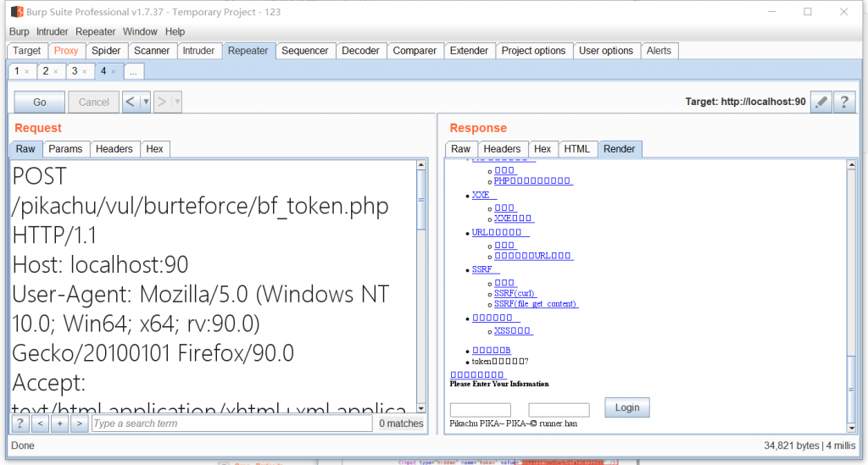Switch response view to HTML tab
Viewport: 868px width, 465px height.
tap(576, 149)
